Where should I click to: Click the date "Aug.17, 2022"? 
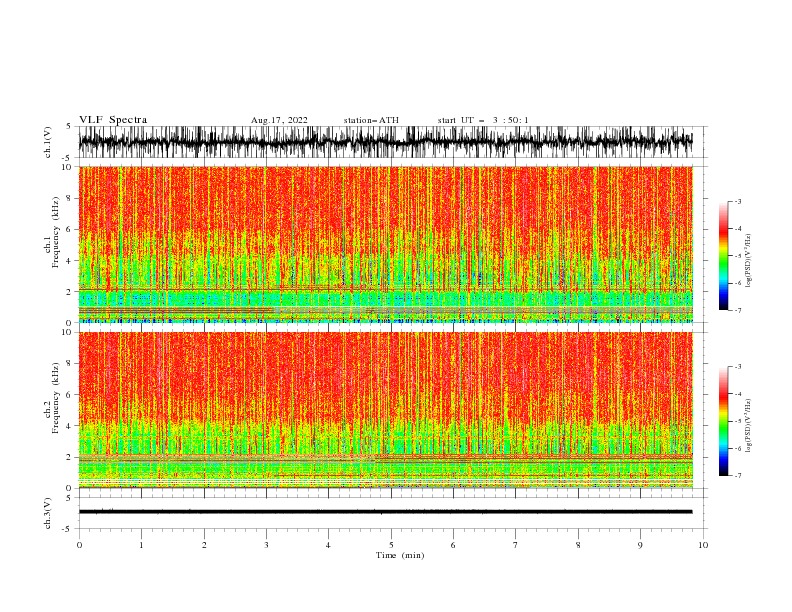(x=279, y=120)
